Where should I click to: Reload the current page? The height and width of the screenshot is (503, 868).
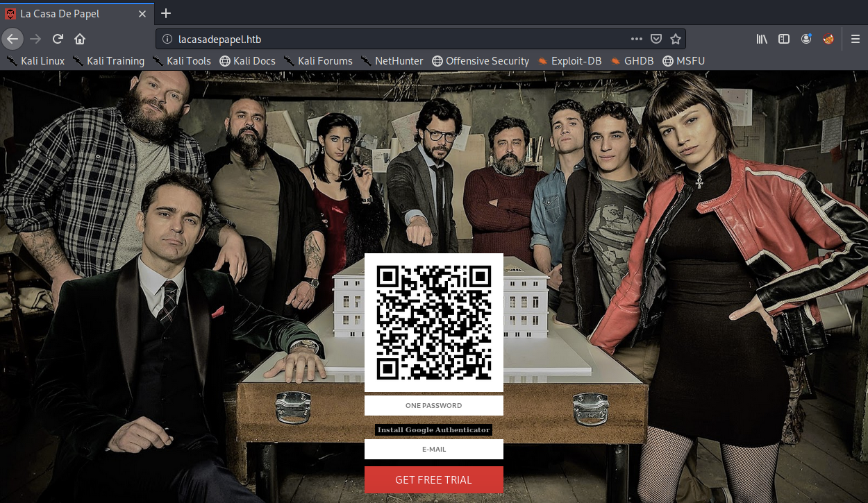58,39
